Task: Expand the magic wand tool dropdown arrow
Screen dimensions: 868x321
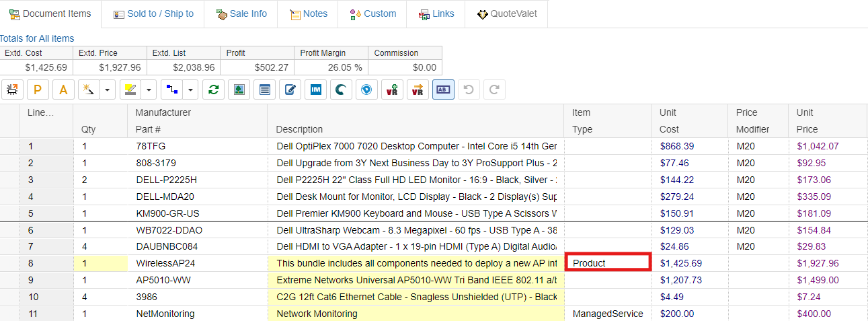Action: pyautogui.click(x=108, y=90)
